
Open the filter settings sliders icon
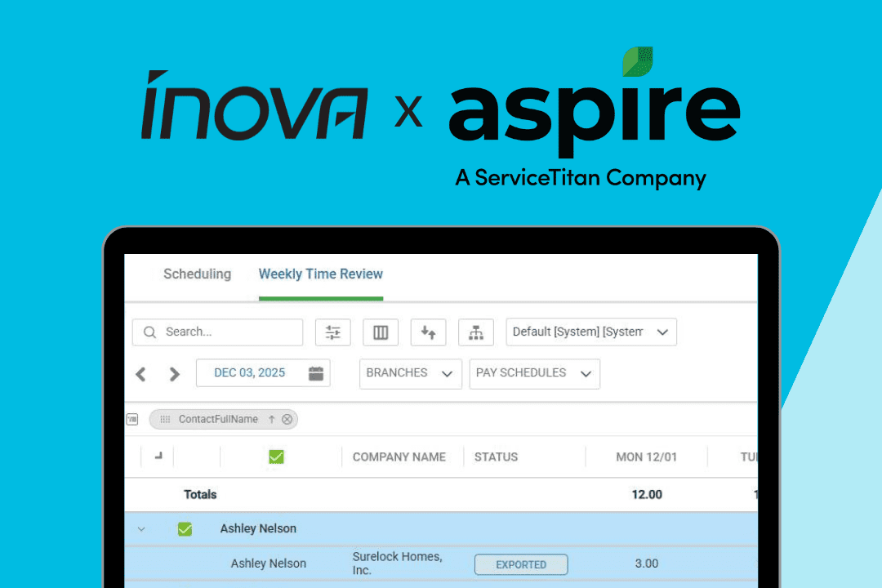tap(333, 332)
